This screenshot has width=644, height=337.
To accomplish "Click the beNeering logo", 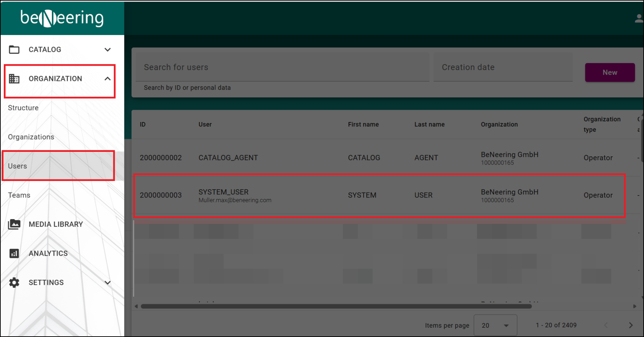I will click(x=62, y=18).
